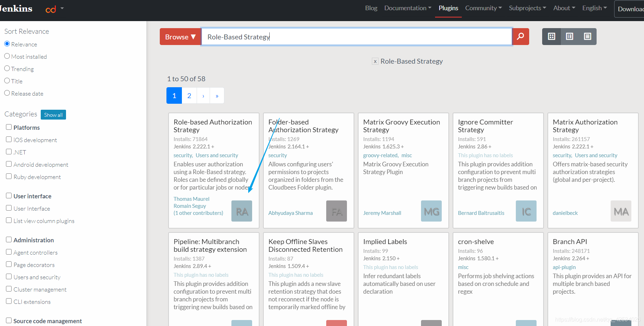Screen dimensions: 644x326
Task: Open the MA plugin icon
Action: [621, 211]
